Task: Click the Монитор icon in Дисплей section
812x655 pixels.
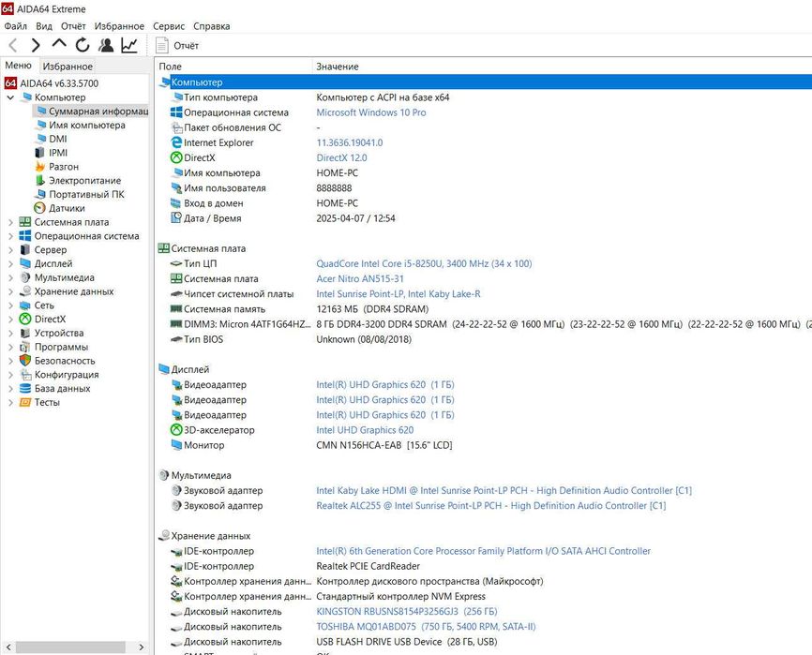Action: pos(176,445)
